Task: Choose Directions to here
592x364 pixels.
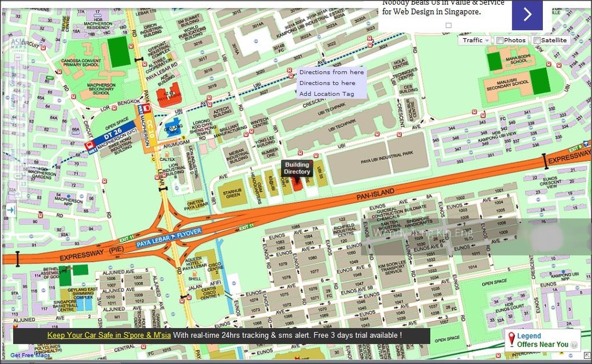Action: tap(327, 83)
